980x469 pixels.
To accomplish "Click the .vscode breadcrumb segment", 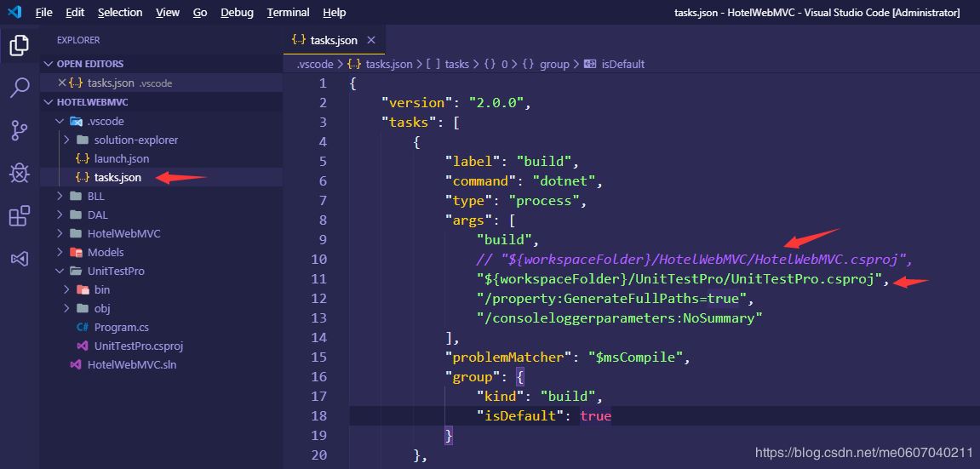I will point(315,65).
